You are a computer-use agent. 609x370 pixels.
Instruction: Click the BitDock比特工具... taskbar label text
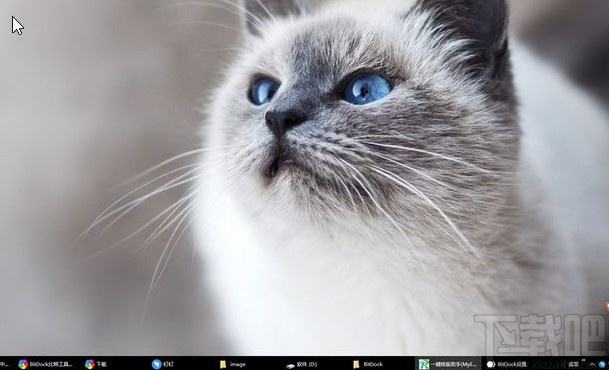[51, 364]
